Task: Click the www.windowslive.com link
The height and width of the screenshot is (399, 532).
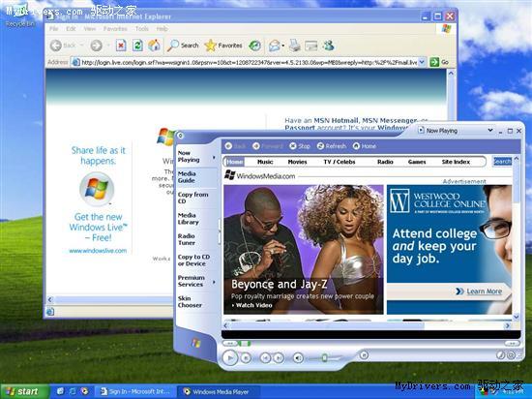Action: pos(98,251)
